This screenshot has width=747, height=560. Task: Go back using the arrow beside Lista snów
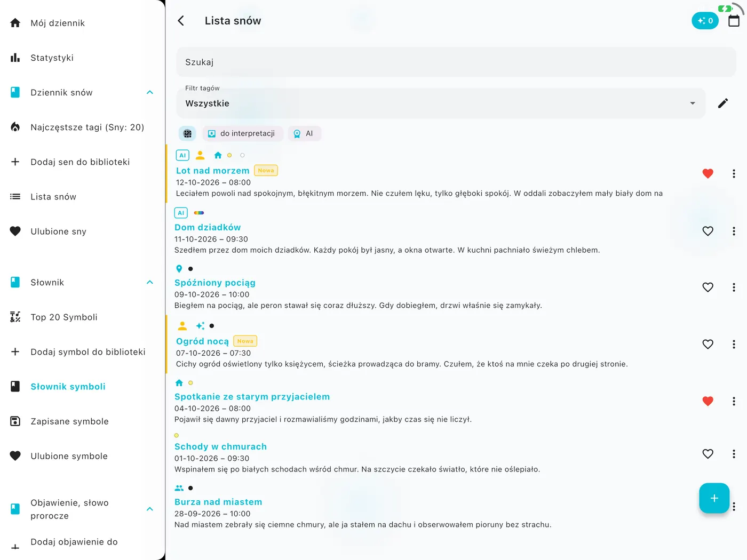tap(181, 21)
